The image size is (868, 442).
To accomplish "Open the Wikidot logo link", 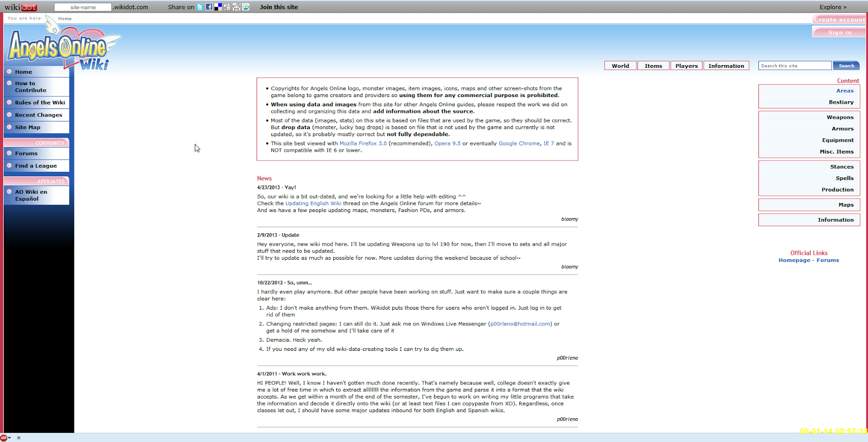I will [x=21, y=7].
